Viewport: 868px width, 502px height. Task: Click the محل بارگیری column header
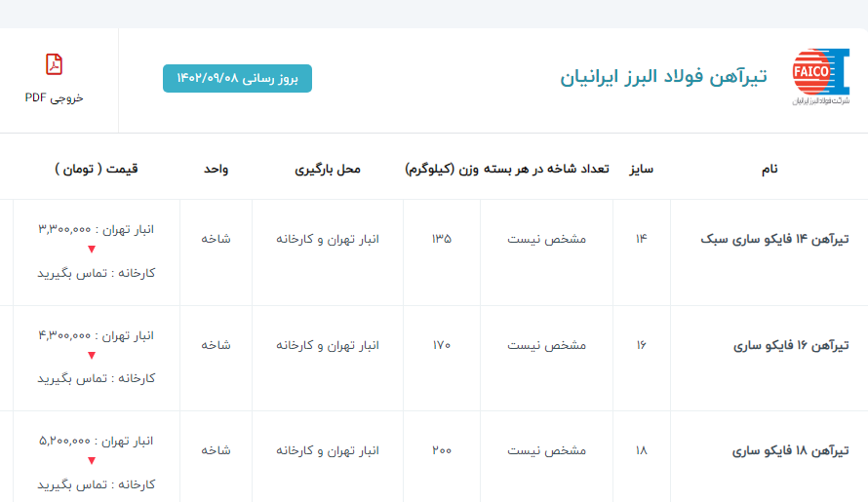(328, 169)
